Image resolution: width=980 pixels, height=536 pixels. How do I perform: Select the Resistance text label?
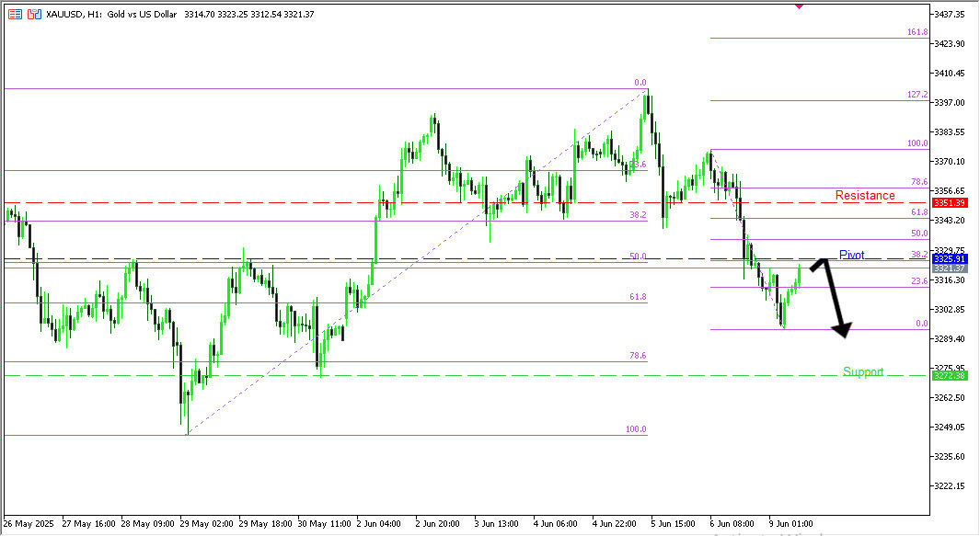(864, 195)
